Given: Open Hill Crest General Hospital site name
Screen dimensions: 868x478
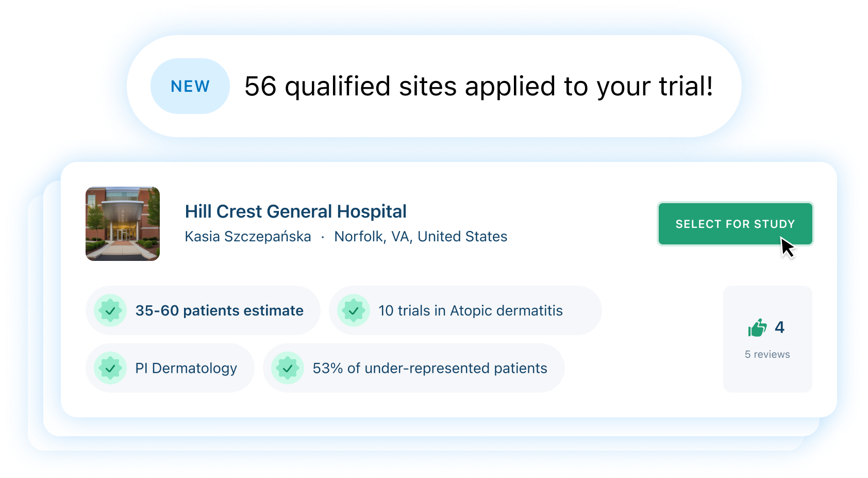Looking at the screenshot, I should (295, 211).
